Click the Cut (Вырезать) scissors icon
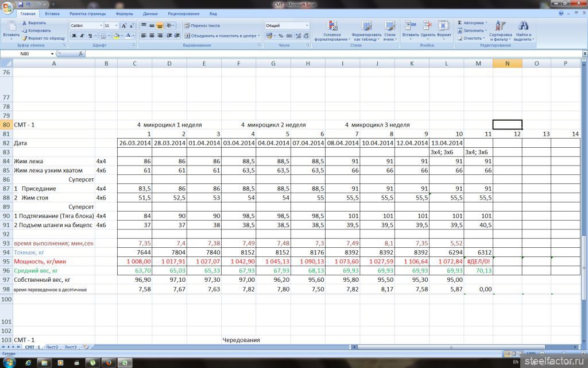The height and width of the screenshot is (368, 588). coord(24,23)
